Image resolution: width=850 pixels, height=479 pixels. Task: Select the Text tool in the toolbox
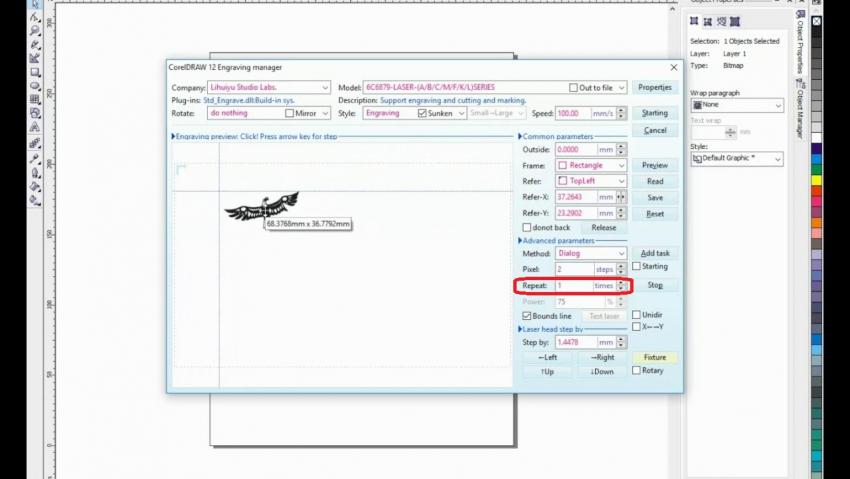coord(35,127)
